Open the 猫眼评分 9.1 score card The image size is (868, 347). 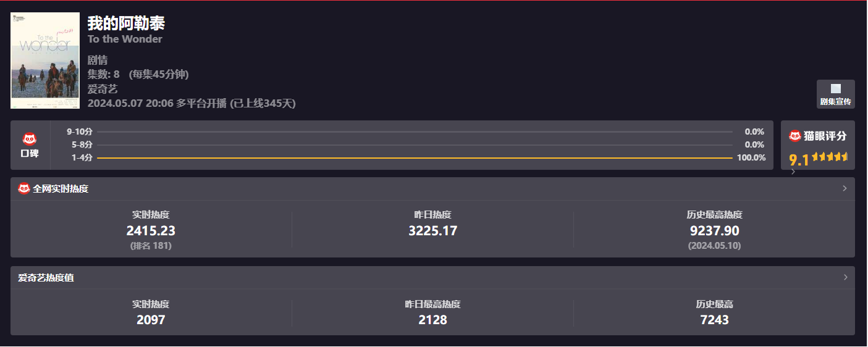(x=817, y=145)
